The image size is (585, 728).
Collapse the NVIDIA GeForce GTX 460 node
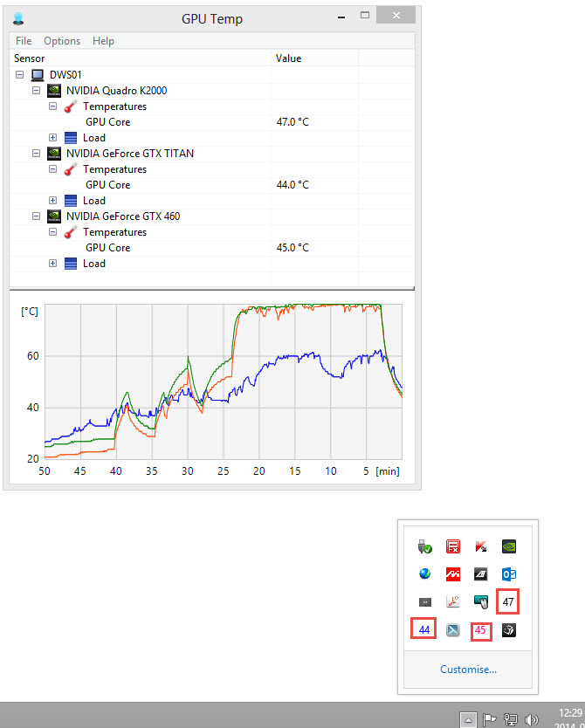pos(36,216)
